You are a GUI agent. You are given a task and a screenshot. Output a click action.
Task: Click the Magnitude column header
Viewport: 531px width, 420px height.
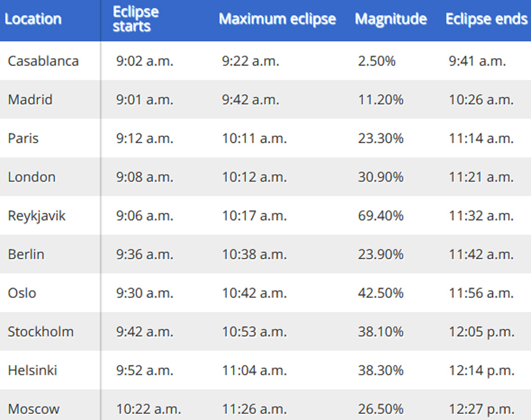click(x=391, y=19)
